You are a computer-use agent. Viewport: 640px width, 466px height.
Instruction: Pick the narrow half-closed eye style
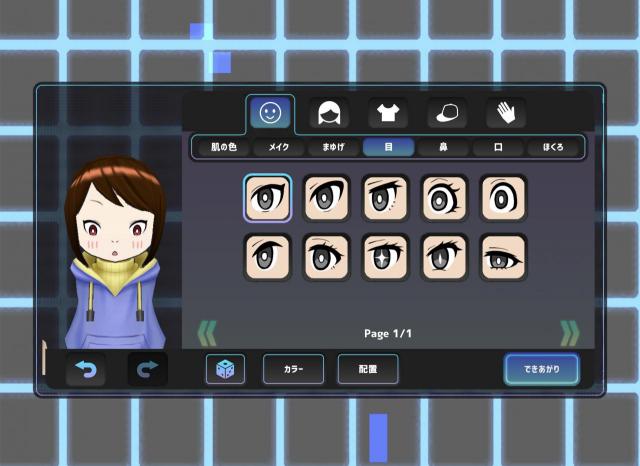point(503,257)
